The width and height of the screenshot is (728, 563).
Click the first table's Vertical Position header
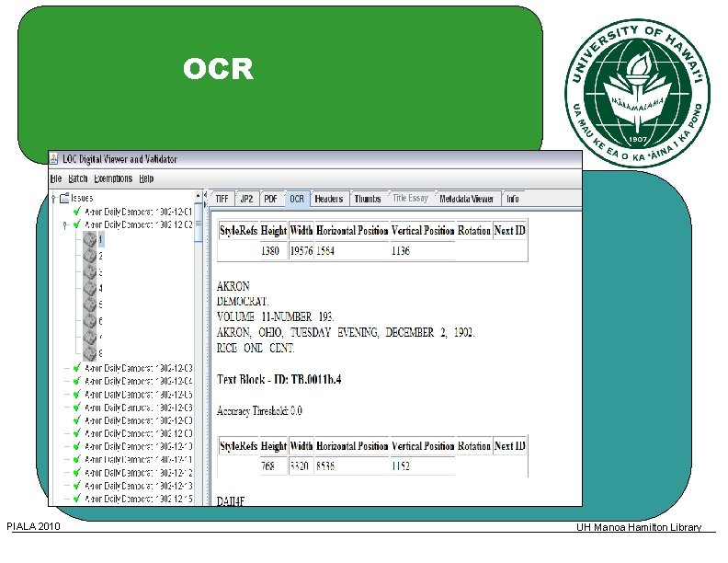tap(423, 230)
